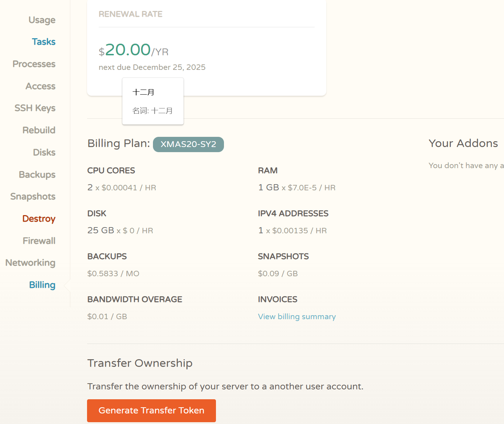The image size is (504, 424).
Task: Open the Snapshots section
Action: [33, 197]
